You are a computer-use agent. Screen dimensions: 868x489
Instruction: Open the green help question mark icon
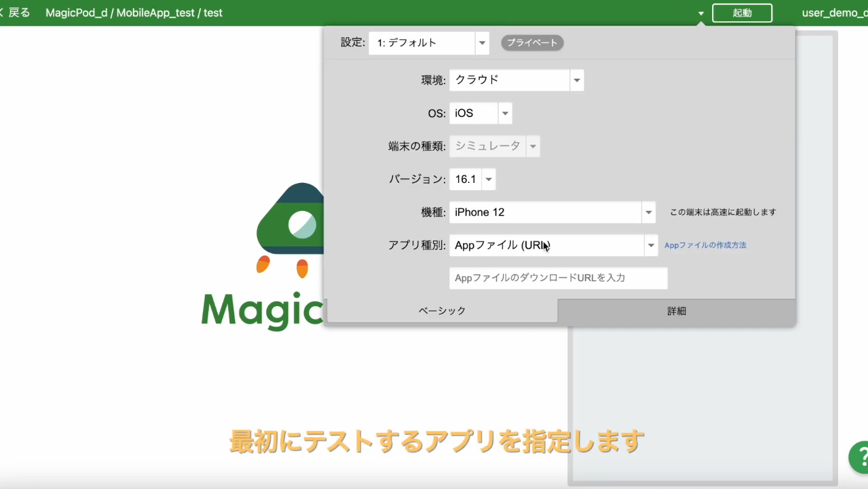859,457
